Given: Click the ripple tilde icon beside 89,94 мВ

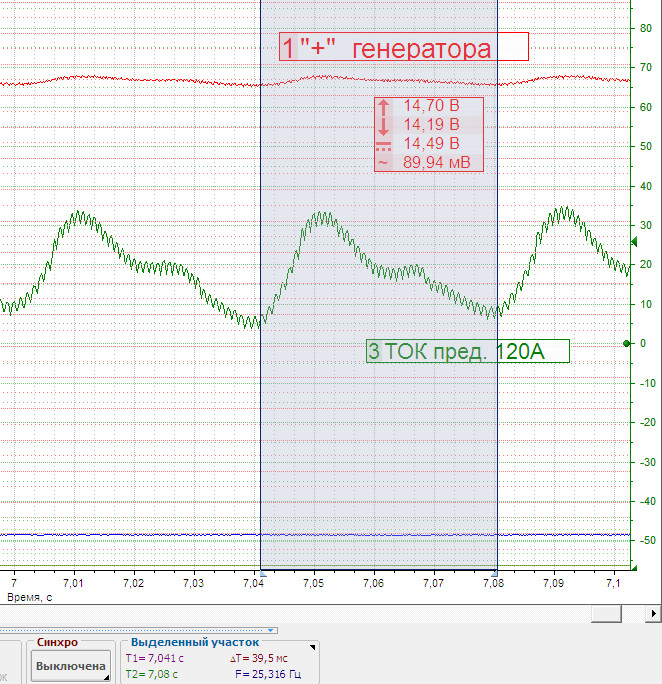Looking at the screenshot, I should pyautogui.click(x=382, y=163).
